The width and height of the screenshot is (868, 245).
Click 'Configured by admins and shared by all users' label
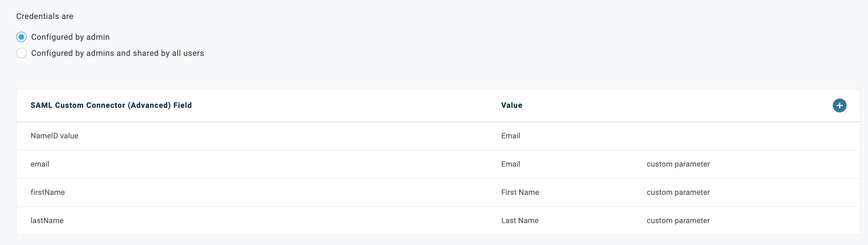[x=117, y=53]
